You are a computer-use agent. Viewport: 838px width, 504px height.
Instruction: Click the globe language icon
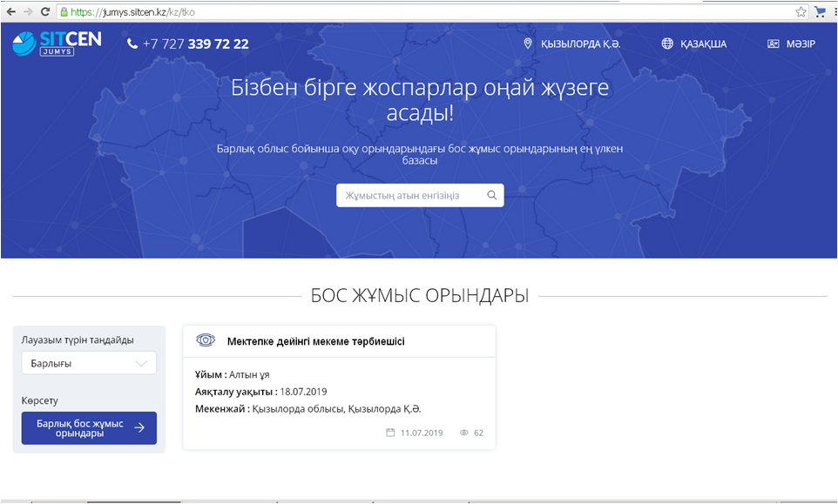[667, 44]
